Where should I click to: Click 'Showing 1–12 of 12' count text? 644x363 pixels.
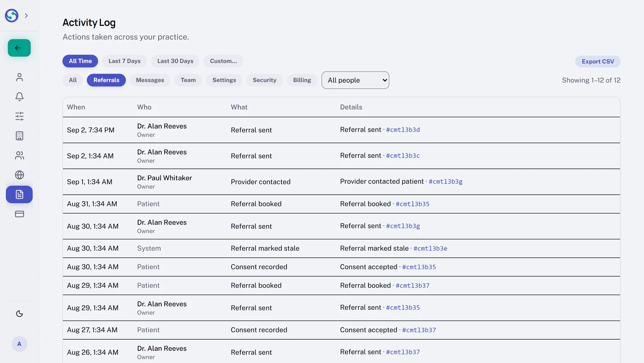(591, 80)
